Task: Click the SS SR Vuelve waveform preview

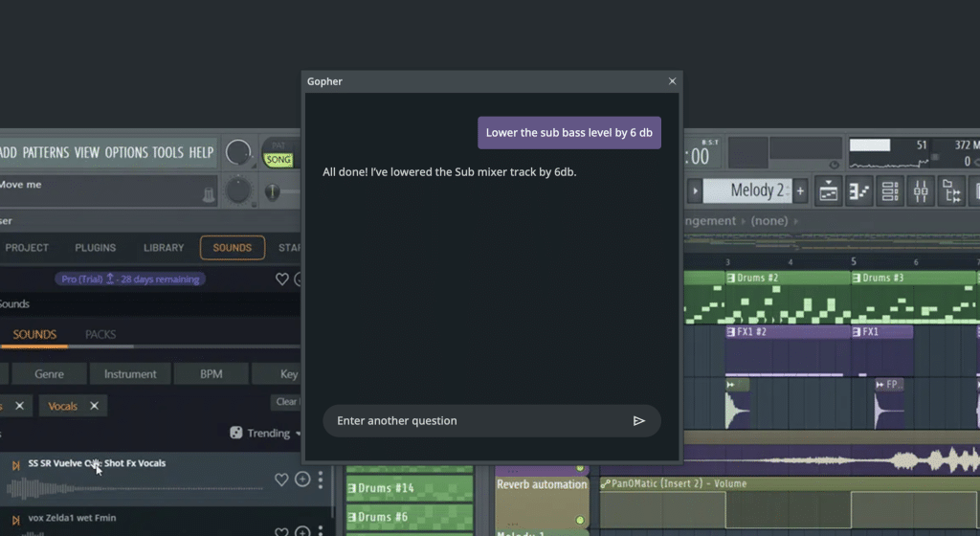Action: (134, 488)
